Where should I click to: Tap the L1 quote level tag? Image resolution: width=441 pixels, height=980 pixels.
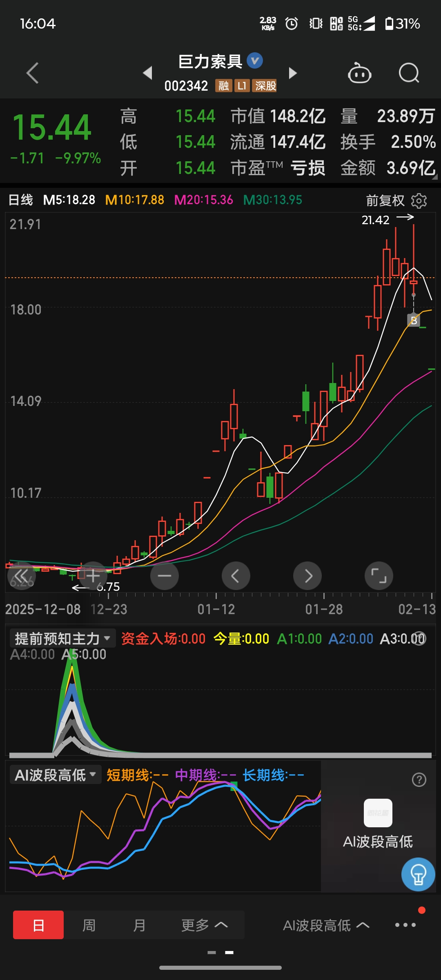(242, 86)
